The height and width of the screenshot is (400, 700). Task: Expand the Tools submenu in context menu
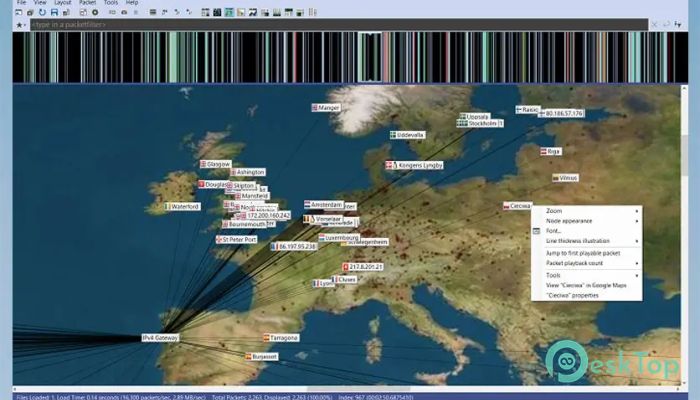[587, 275]
